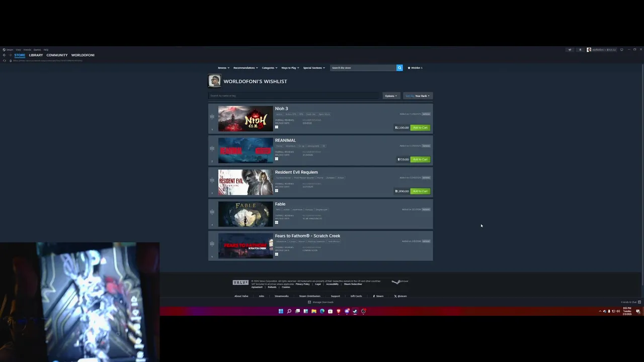
Task: Open the View menu
Action: click(18, 50)
